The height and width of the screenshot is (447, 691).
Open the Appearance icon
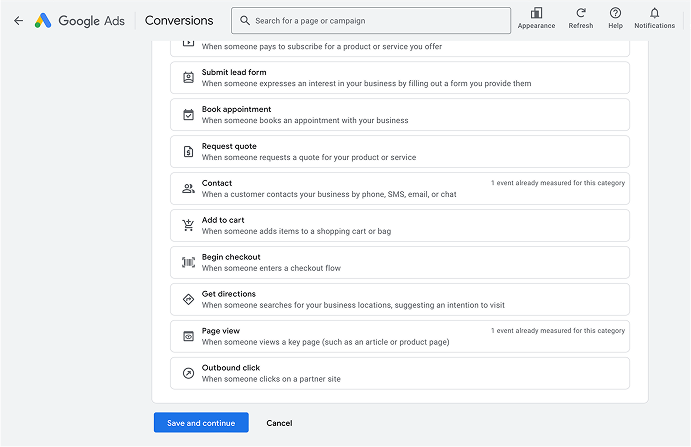pos(536,13)
